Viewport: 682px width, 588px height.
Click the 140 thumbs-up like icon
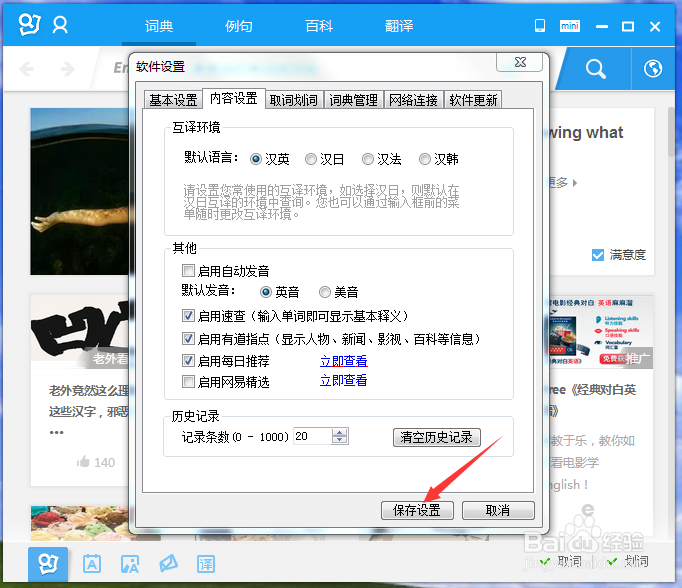[83, 461]
